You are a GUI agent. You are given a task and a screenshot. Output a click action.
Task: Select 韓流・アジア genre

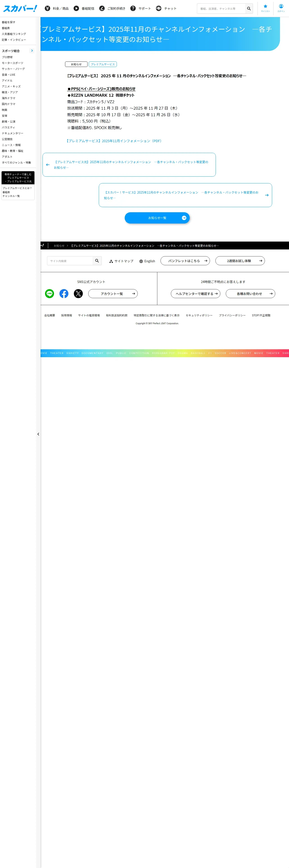coord(10,92)
